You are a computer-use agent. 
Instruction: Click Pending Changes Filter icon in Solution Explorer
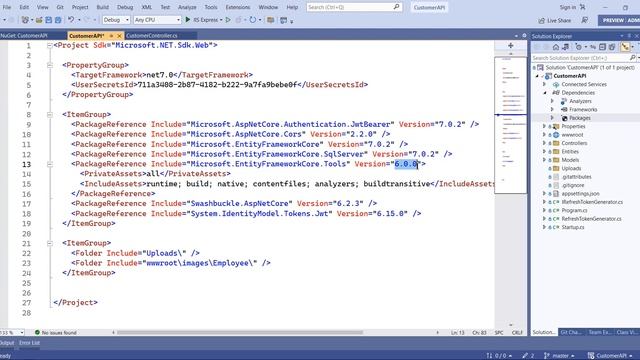[x=578, y=47]
